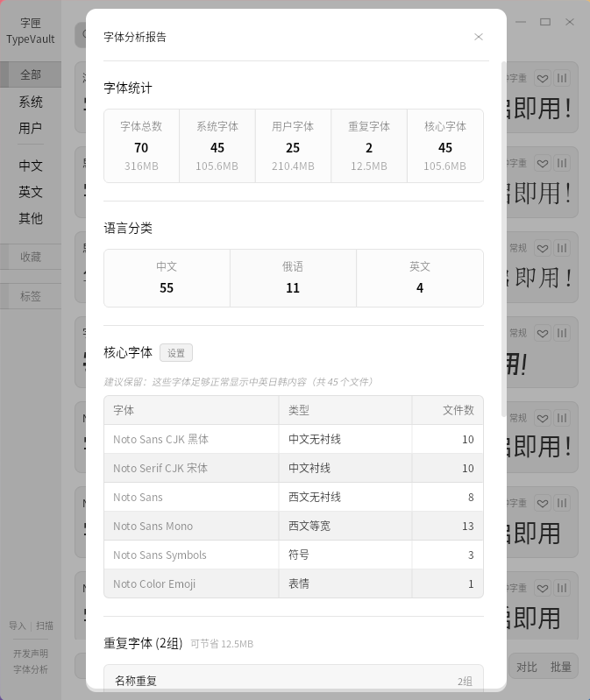
Task: Click the 可节省 12.5MB label
Action: pyautogui.click(x=222, y=644)
